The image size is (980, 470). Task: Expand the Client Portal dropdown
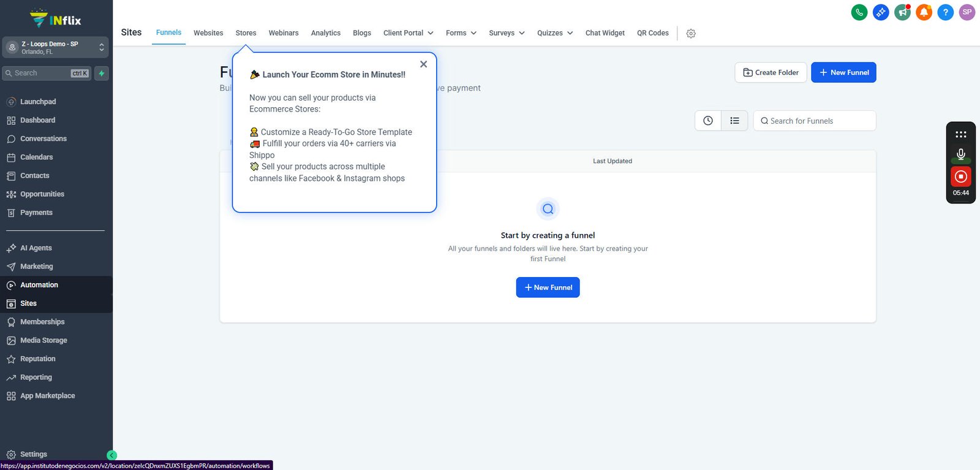pos(409,33)
